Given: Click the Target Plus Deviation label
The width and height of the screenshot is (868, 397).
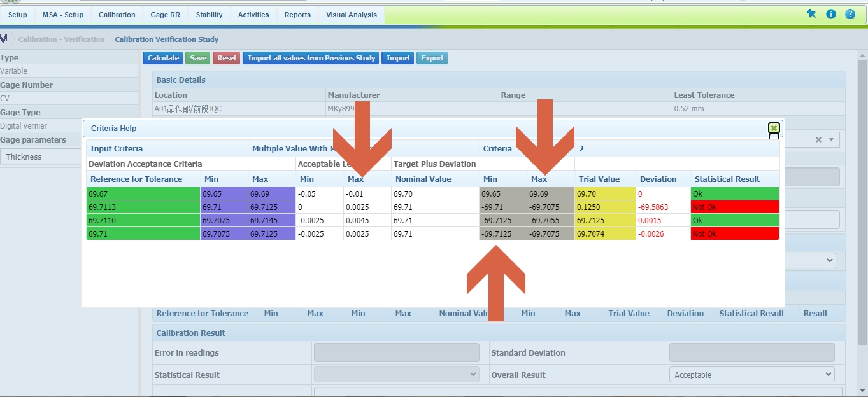Looking at the screenshot, I should (435, 164).
